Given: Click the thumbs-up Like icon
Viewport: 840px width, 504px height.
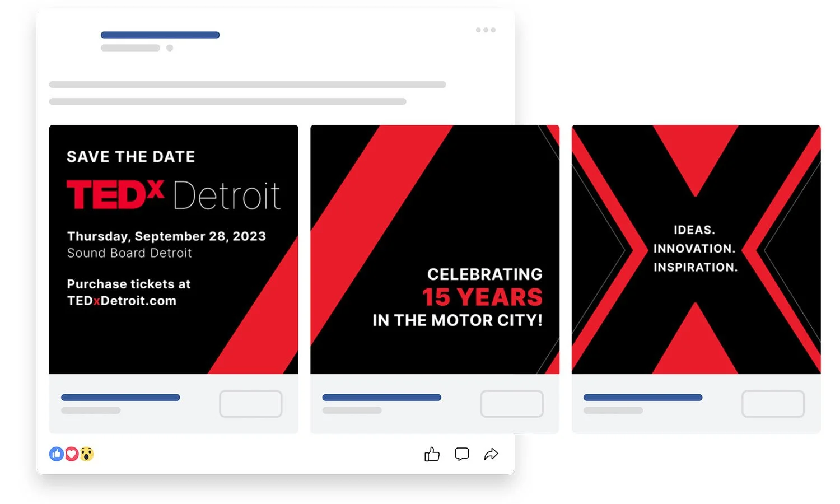Looking at the screenshot, I should 432,454.
